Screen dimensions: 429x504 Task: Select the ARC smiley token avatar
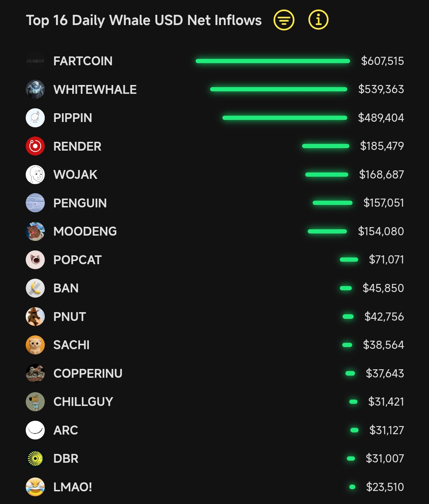click(x=35, y=430)
